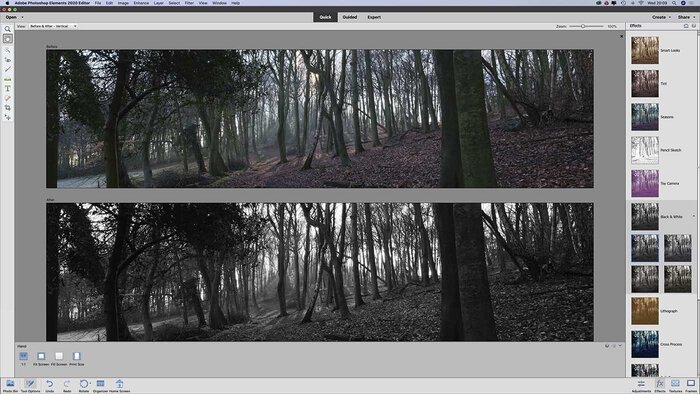700x394 pixels.
Task: Click the Open button
Action: [x=11, y=17]
